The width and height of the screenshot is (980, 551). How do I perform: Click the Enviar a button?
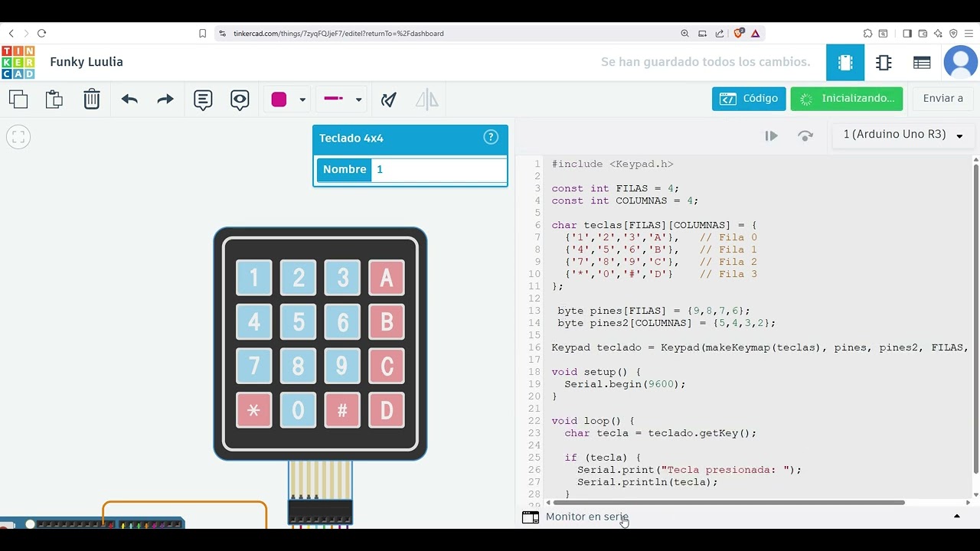[943, 99]
